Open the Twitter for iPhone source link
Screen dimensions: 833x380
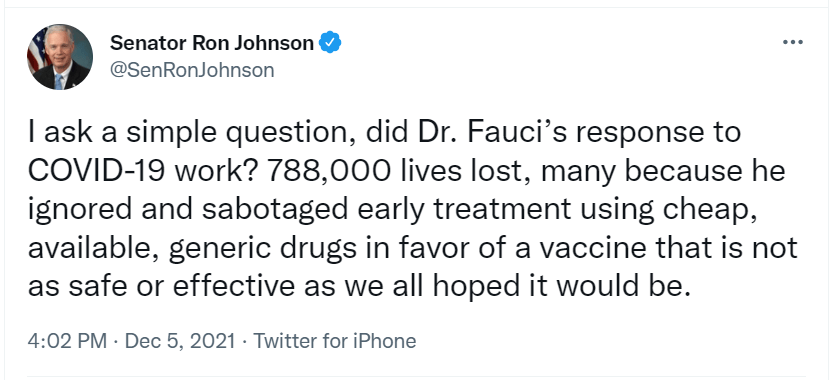tap(335, 341)
